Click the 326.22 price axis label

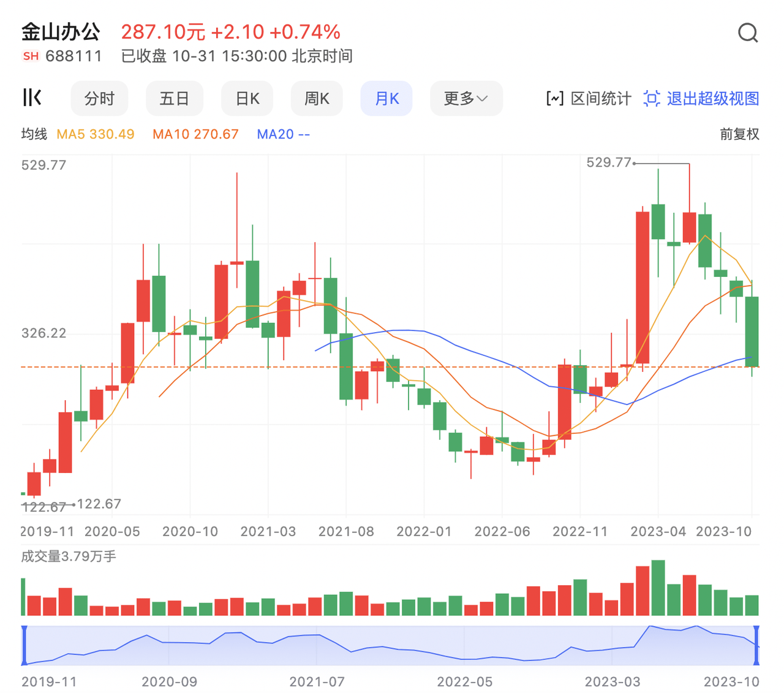[x=43, y=333]
